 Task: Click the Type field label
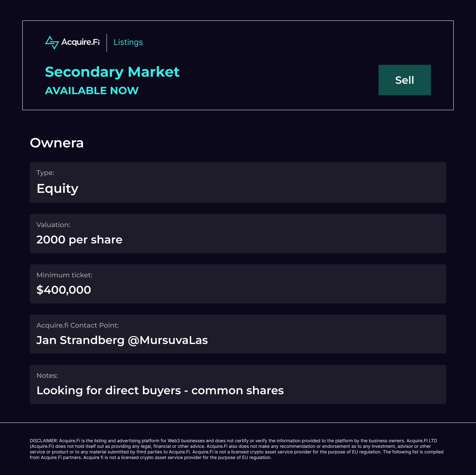click(x=45, y=173)
